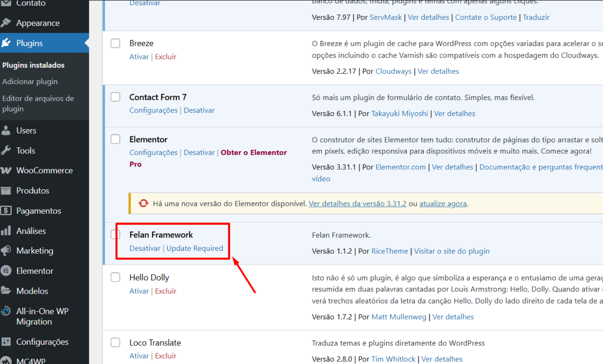Viewport: 603px width, 364px height.
Task: Click the Users person icon
Action: click(x=6, y=130)
